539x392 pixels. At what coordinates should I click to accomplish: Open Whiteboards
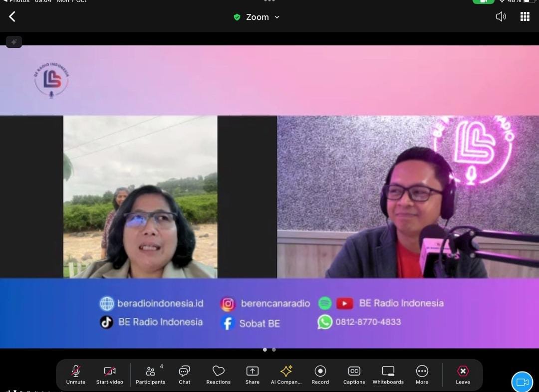coord(388,375)
